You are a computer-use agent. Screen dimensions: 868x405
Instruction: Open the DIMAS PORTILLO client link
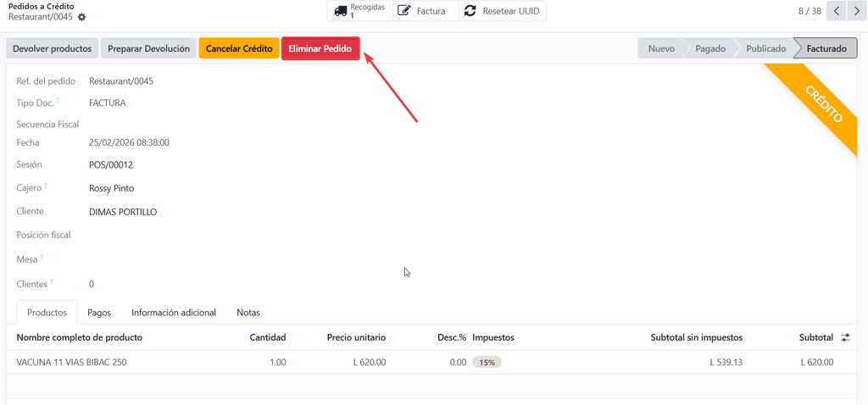123,212
